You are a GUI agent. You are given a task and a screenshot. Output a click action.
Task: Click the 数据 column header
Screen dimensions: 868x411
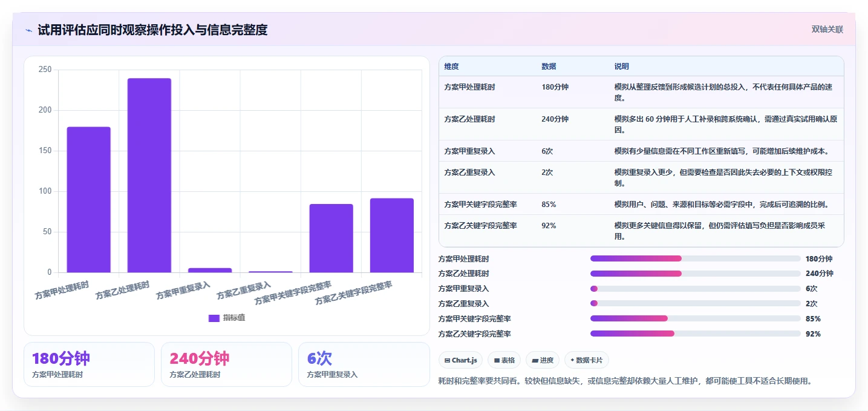coord(549,66)
